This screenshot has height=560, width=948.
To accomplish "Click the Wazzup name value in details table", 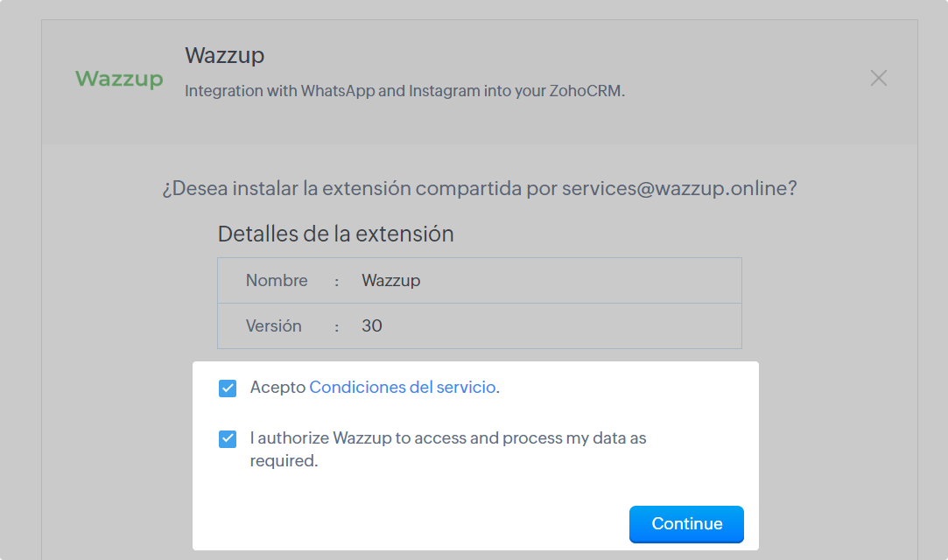I will coord(391,281).
